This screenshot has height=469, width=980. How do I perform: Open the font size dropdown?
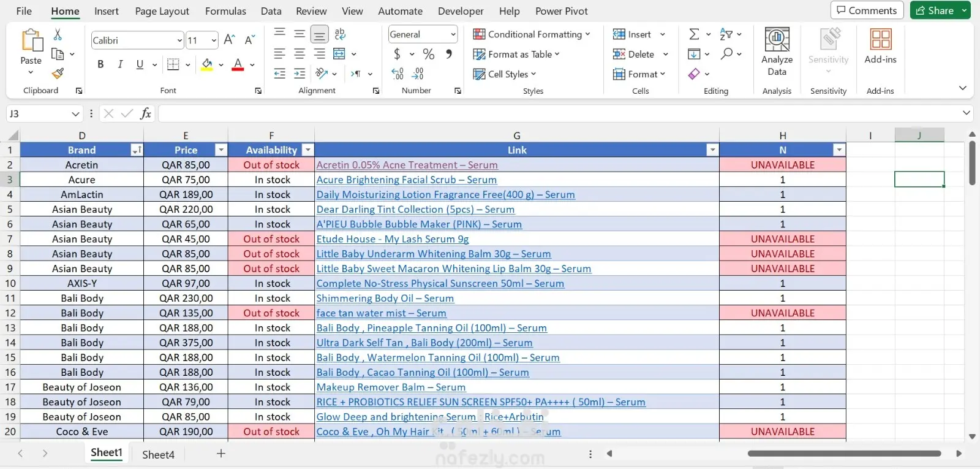[x=214, y=40]
